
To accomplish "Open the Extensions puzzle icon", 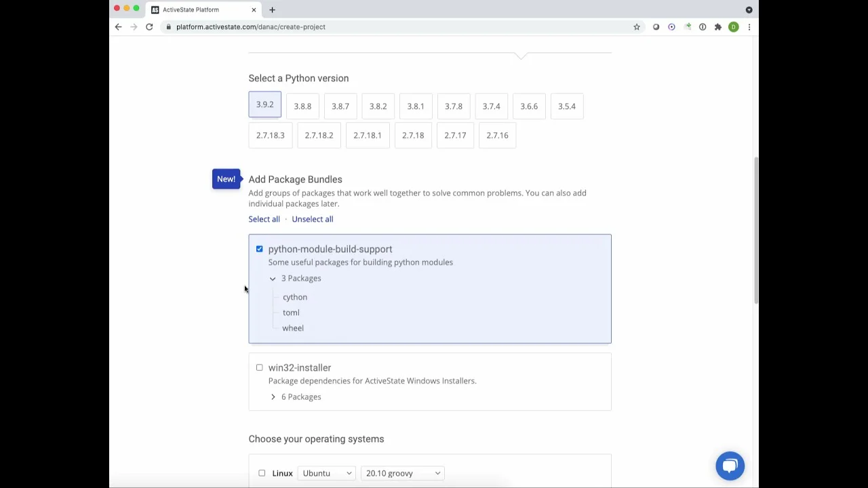I will [x=718, y=26].
